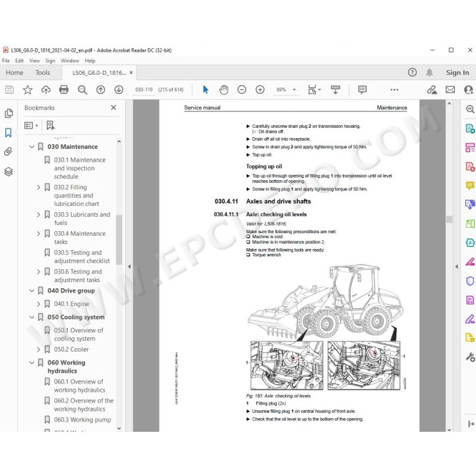This screenshot has height=476, width=476.
Task: Open the Help menu
Action: [x=90, y=61]
